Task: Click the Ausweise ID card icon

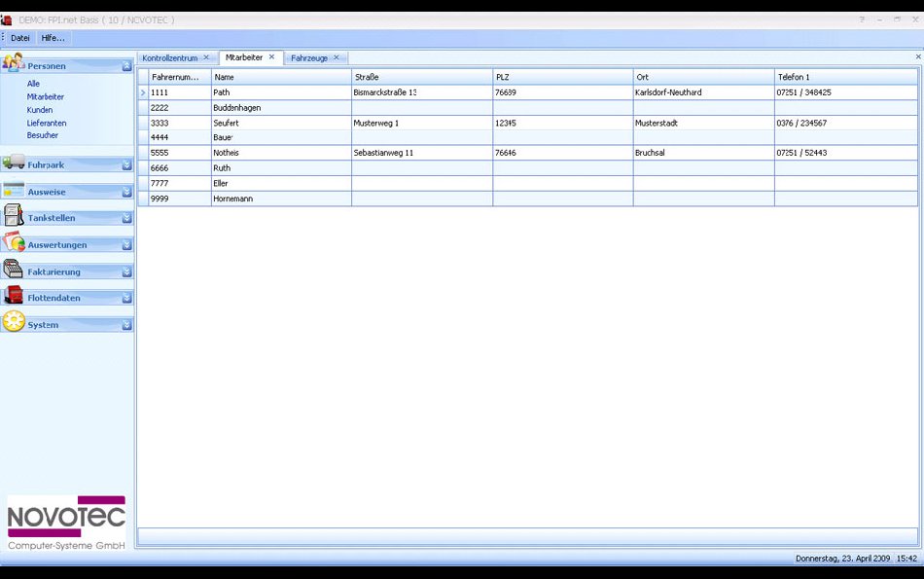Action: tap(13, 191)
